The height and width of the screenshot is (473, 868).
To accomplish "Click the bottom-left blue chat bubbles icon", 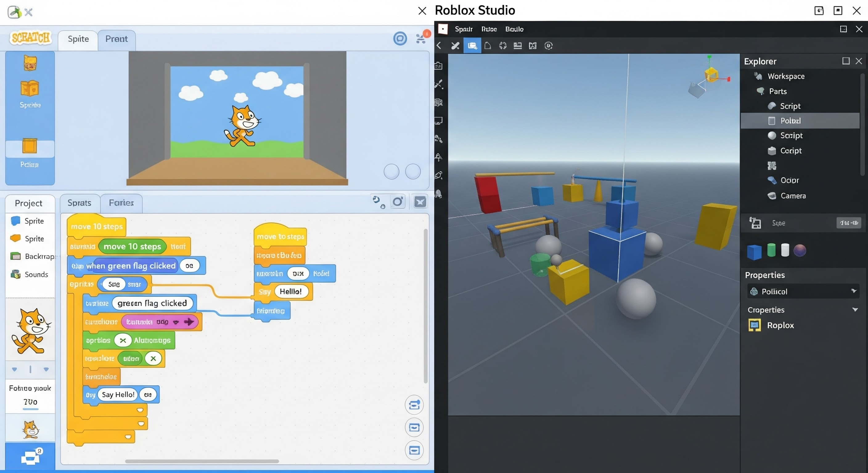I will pos(30,457).
